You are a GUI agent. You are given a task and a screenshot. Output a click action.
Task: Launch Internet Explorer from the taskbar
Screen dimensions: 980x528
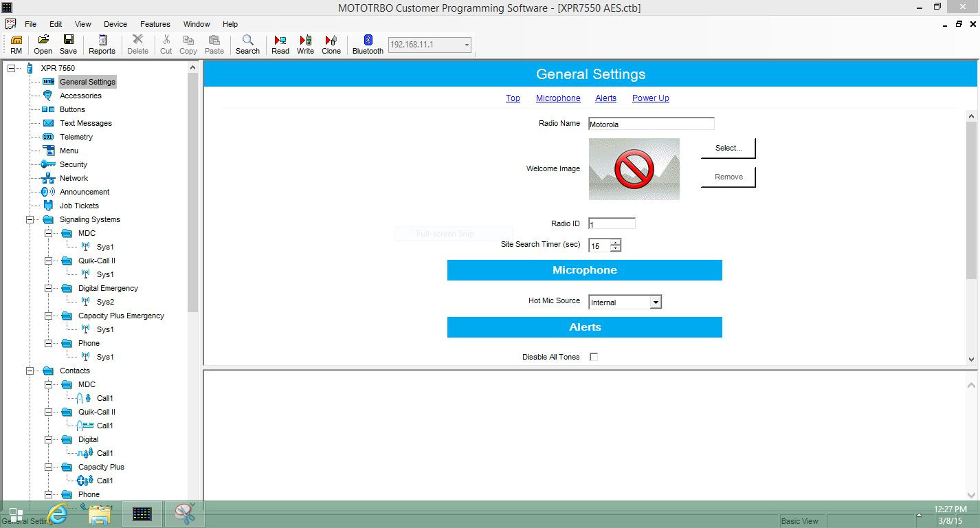click(x=58, y=514)
